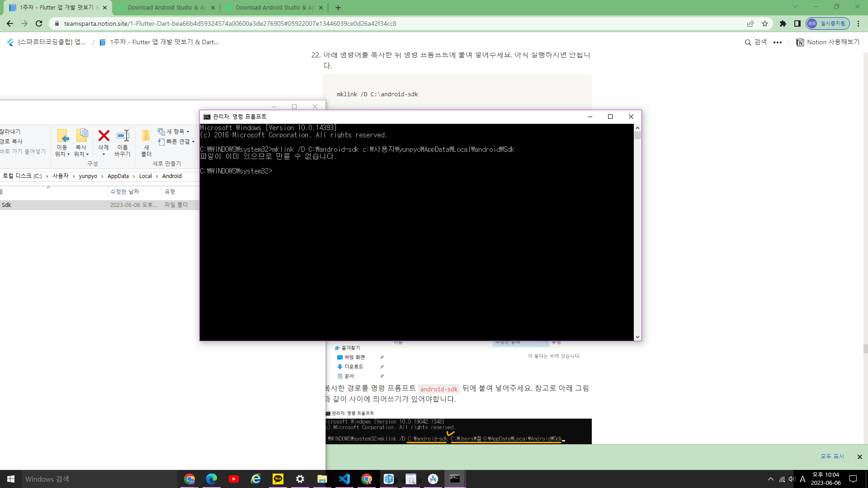This screenshot has width=868, height=488.
Task: Select the yunpyo breadcrumb in File Explorer
Action: [x=88, y=176]
